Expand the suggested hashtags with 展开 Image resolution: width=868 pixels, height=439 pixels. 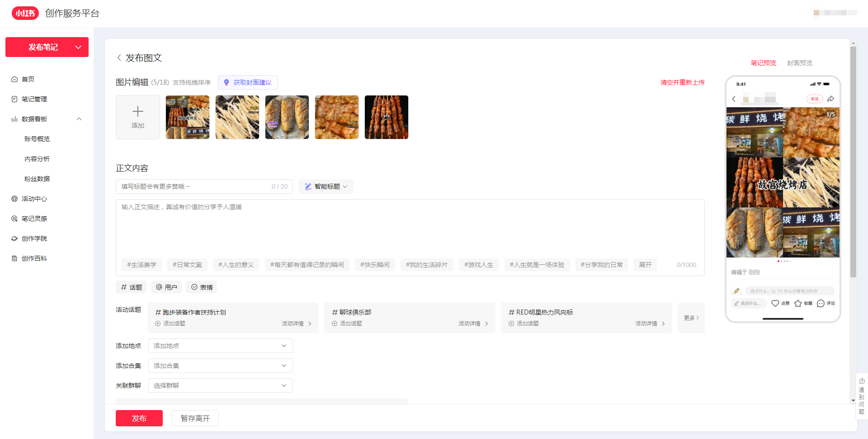pos(645,265)
